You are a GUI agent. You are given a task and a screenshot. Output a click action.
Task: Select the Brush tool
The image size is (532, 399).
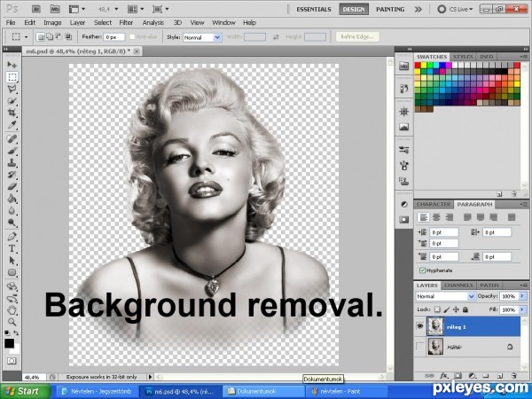(12, 151)
